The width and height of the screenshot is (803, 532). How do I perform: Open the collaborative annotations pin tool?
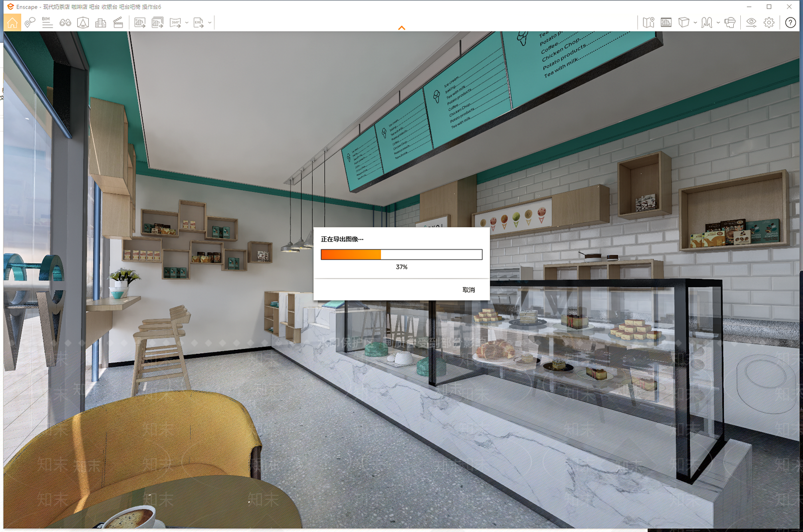click(x=30, y=23)
